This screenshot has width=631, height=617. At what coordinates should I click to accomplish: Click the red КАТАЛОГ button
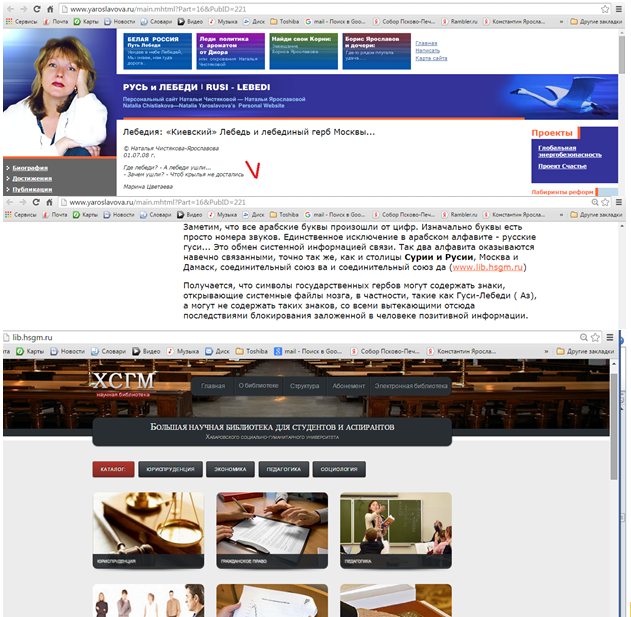tap(113, 469)
